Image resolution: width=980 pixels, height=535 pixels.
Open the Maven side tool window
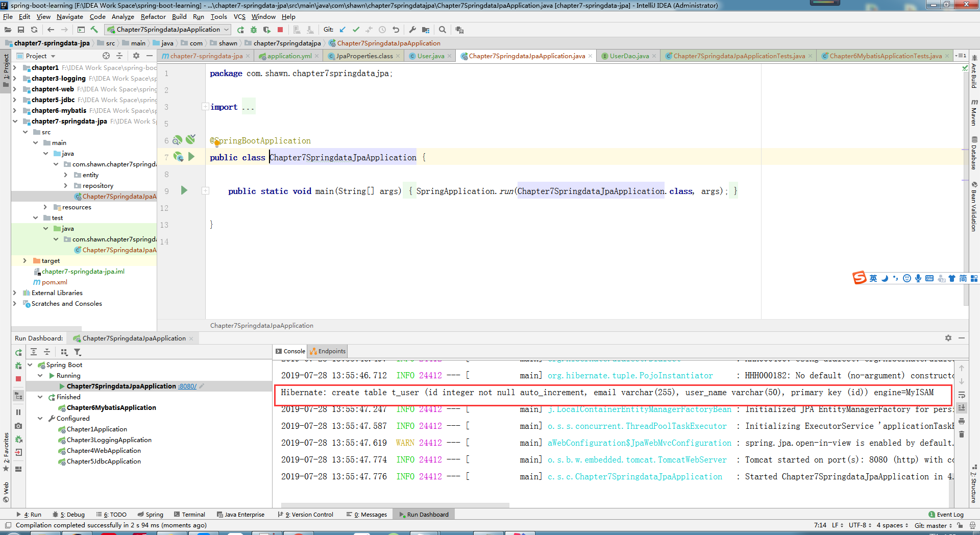[x=974, y=112]
